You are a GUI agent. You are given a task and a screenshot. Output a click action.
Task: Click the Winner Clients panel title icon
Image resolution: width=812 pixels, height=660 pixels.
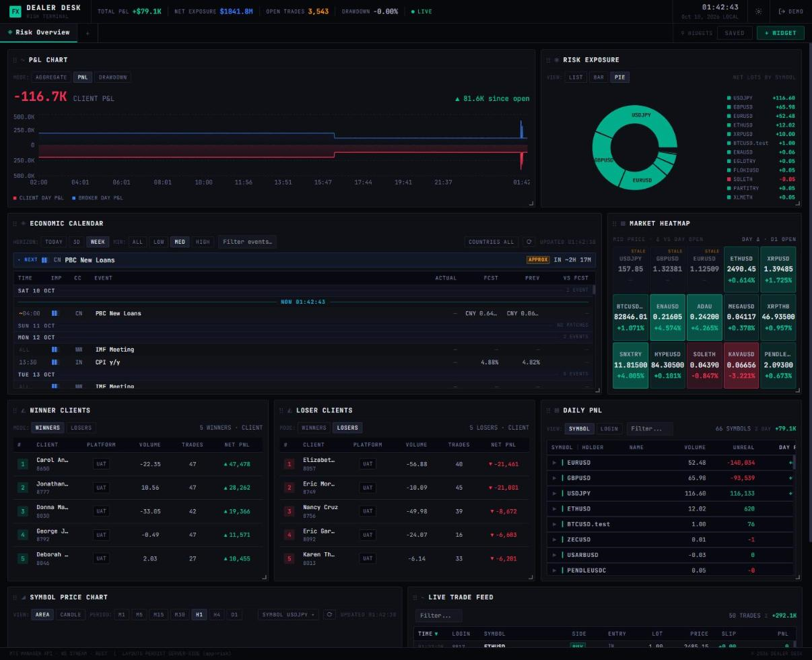point(24,410)
